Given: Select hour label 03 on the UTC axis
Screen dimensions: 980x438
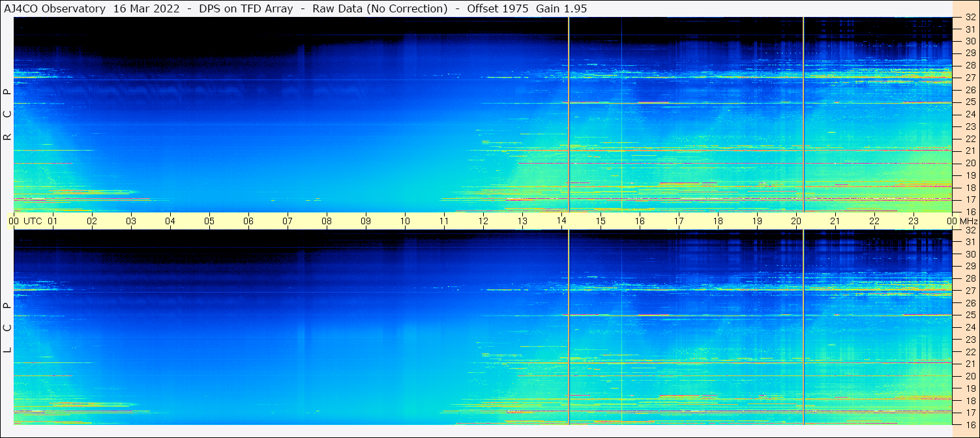Looking at the screenshot, I should (131, 221).
